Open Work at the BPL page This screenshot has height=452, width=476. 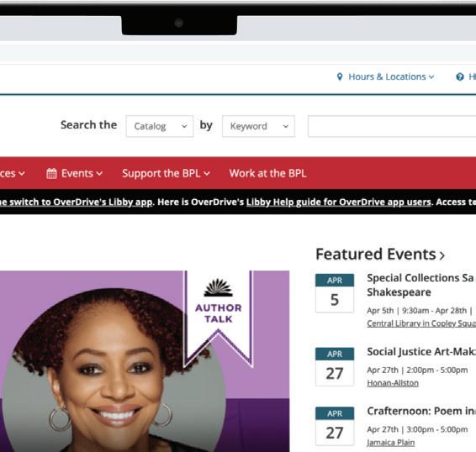coord(267,174)
